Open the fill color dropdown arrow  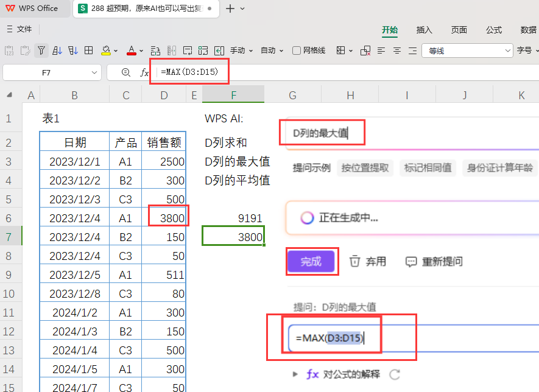(116, 51)
